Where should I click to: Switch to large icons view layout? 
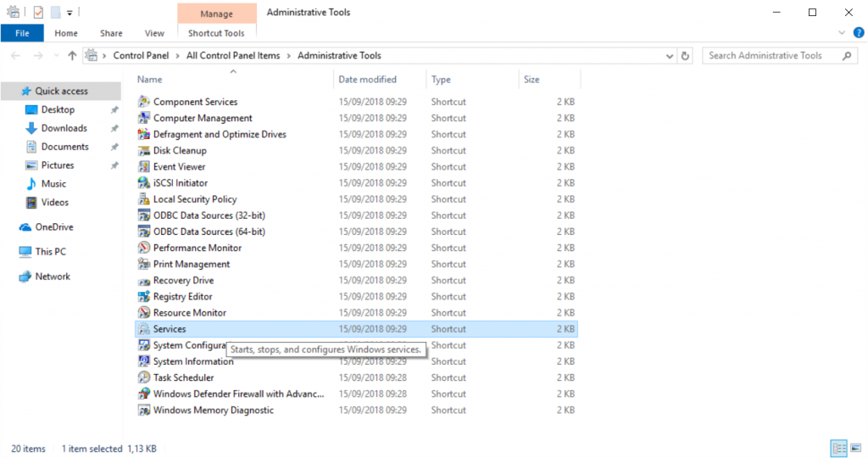tap(856, 448)
